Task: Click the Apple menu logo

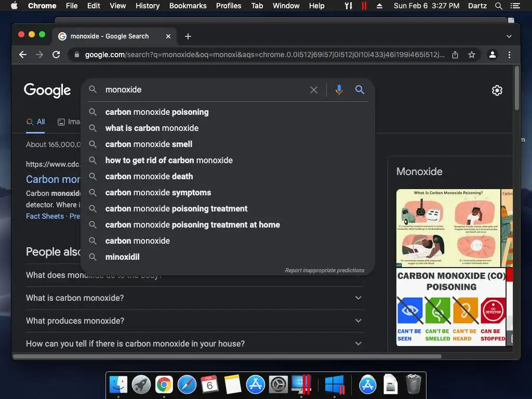Action: (x=14, y=6)
